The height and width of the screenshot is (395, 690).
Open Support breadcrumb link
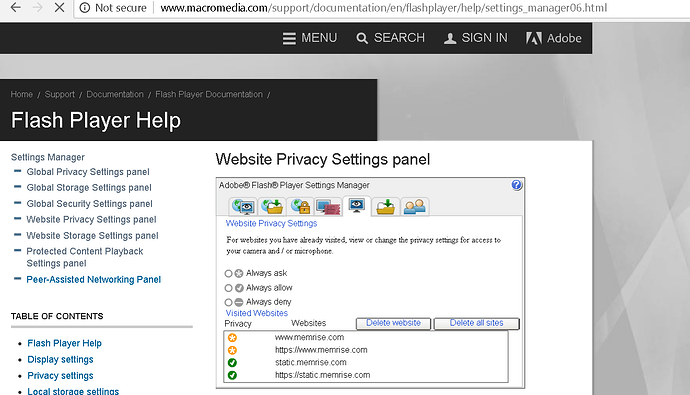59,94
